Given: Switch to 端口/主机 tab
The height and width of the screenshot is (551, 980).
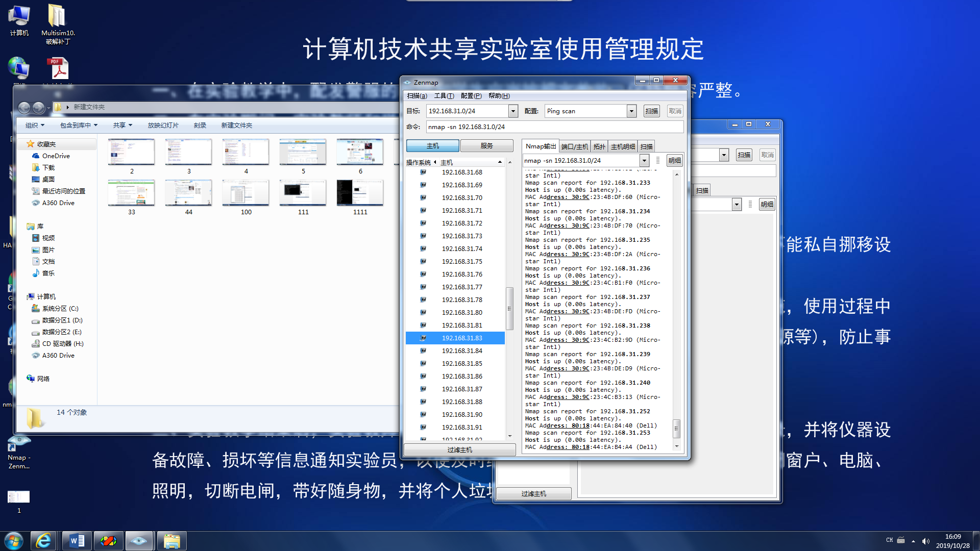Looking at the screenshot, I should pyautogui.click(x=575, y=147).
